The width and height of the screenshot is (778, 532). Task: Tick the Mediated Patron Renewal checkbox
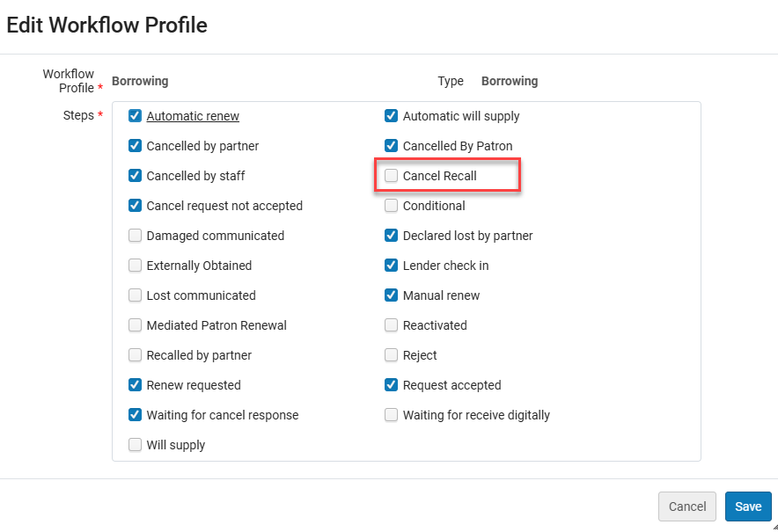pyautogui.click(x=135, y=325)
